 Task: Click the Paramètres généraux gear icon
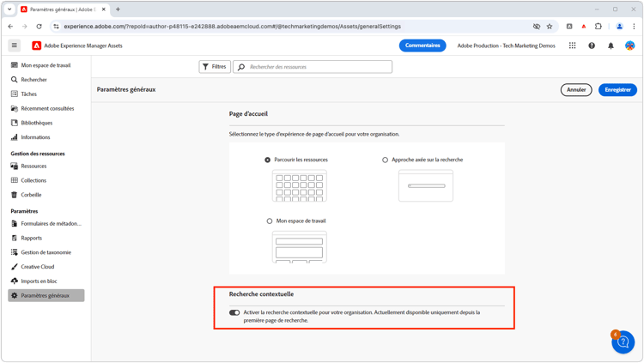pyautogui.click(x=15, y=295)
